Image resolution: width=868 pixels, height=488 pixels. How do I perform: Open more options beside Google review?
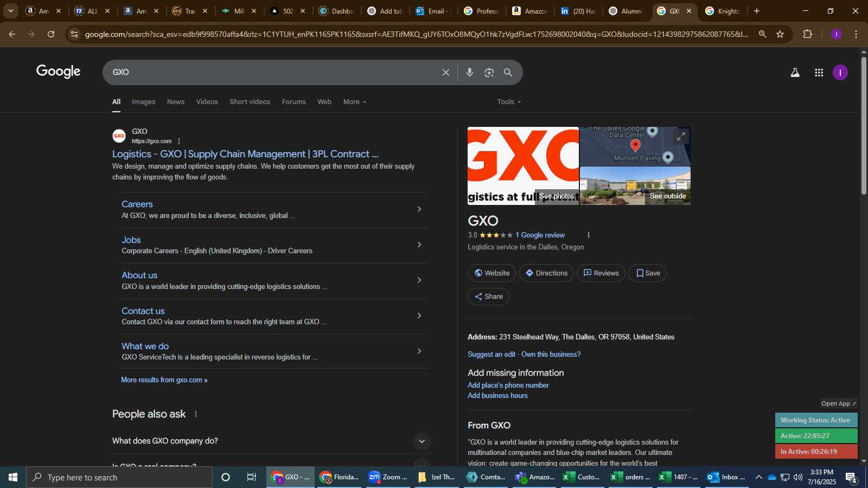pyautogui.click(x=589, y=235)
